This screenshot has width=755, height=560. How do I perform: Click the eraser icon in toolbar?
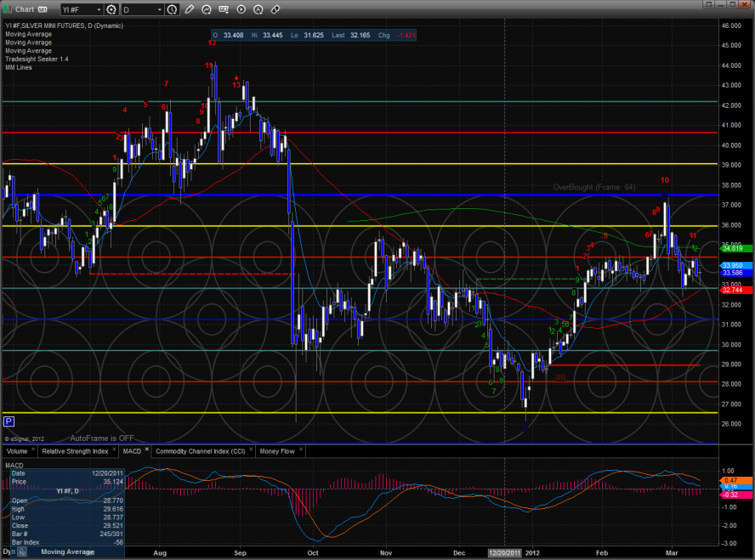click(275, 9)
